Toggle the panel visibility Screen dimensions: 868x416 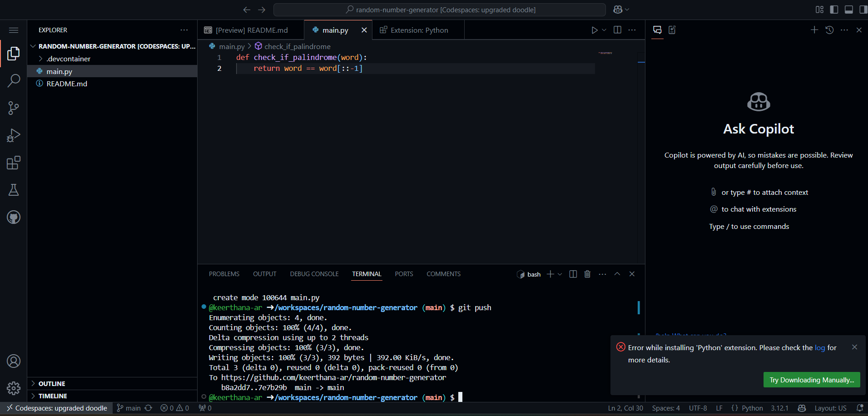point(849,9)
